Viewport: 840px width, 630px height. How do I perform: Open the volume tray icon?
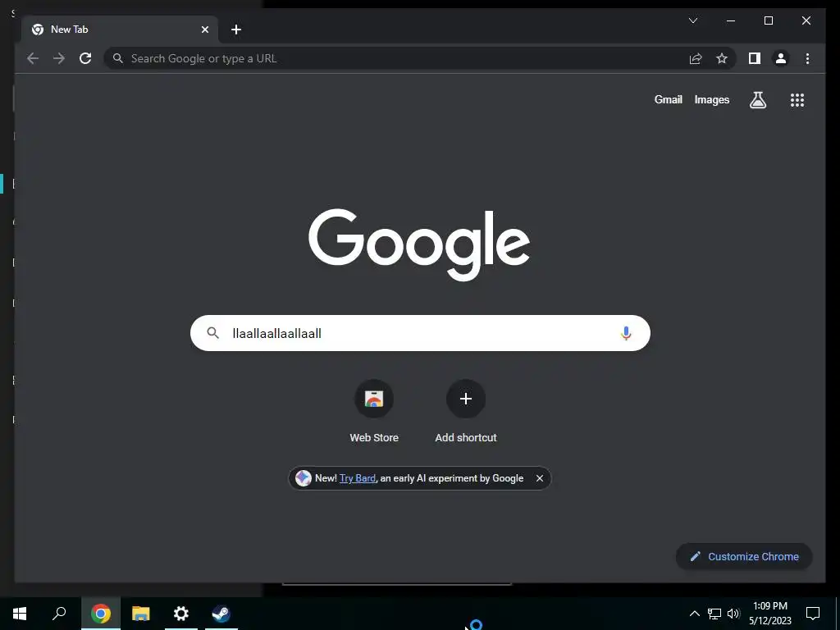pyautogui.click(x=733, y=614)
